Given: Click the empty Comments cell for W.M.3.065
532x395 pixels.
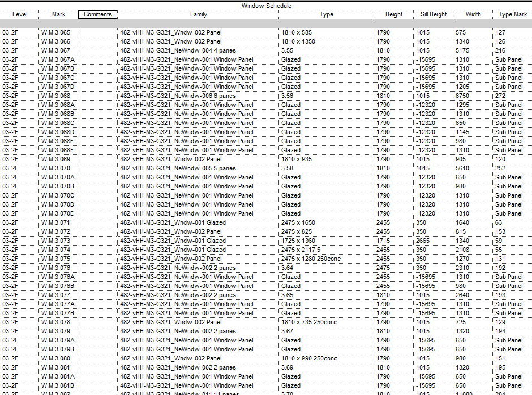Looking at the screenshot, I should [98, 32].
